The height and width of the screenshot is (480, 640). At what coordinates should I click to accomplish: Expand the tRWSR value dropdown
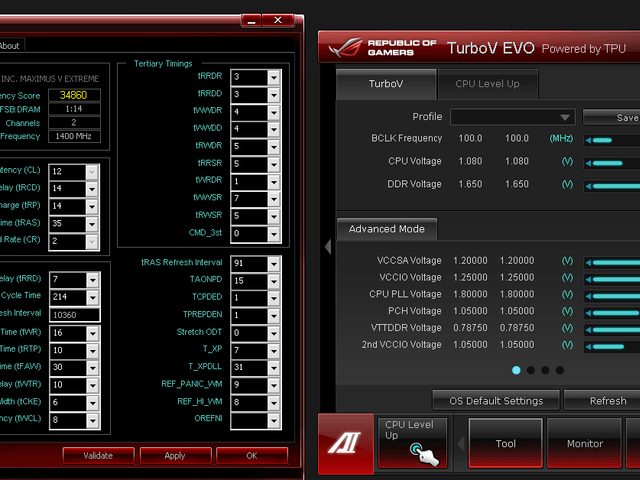274,216
